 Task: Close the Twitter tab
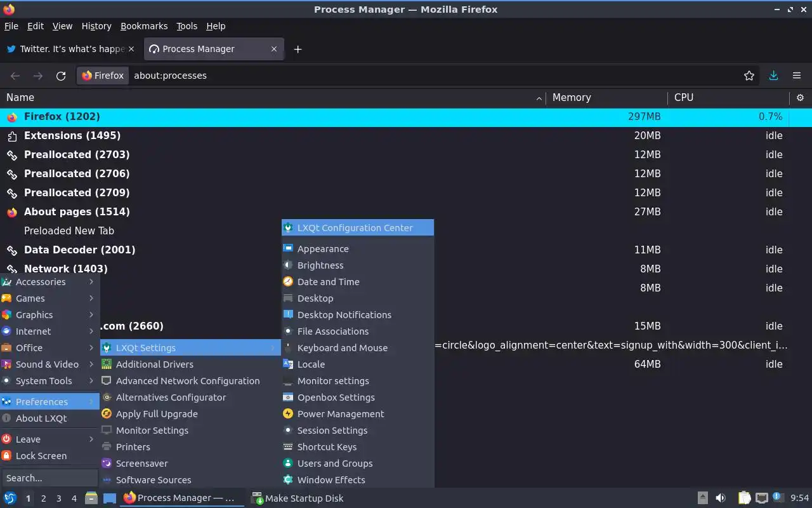pyautogui.click(x=131, y=49)
